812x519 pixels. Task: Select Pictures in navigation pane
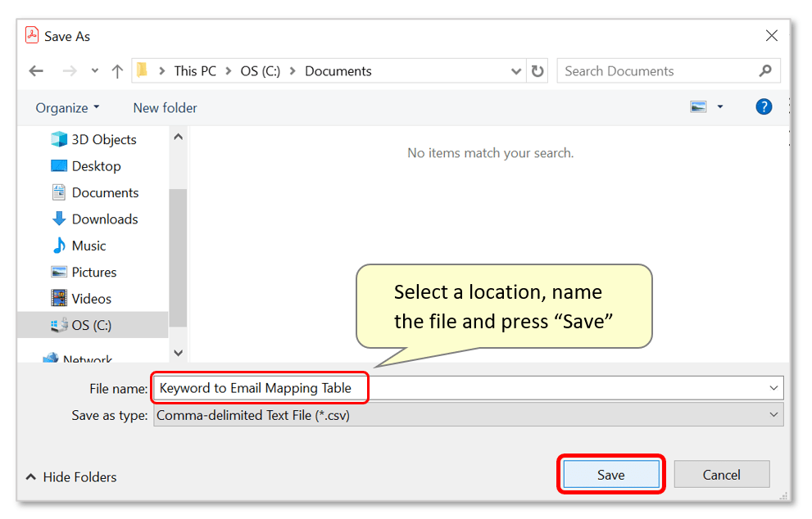point(84,272)
